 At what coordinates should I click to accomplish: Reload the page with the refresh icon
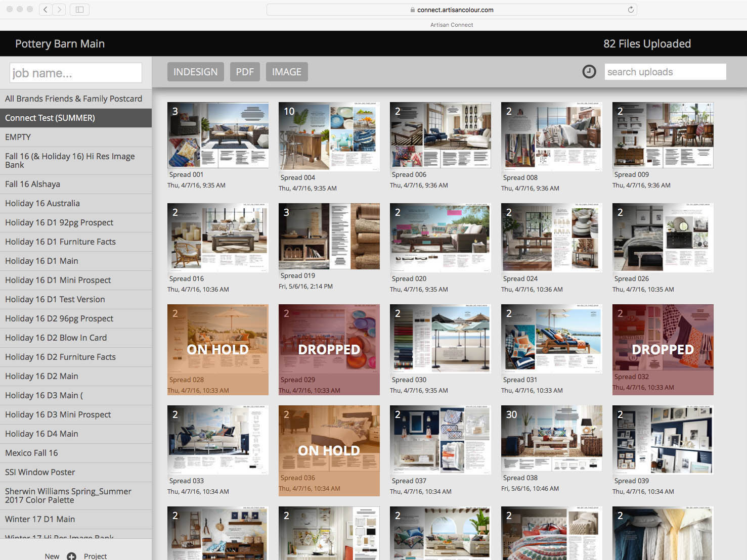[x=631, y=10]
